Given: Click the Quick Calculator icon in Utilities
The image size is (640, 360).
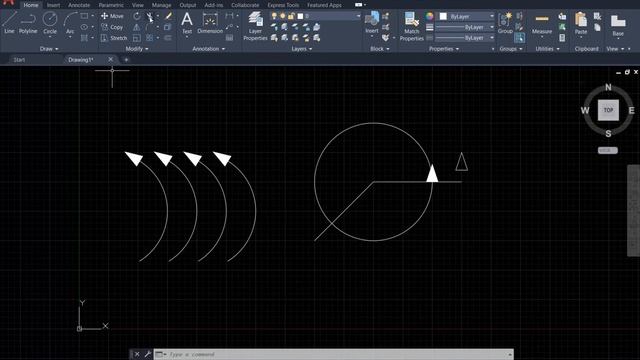Looking at the screenshot, I should click(x=562, y=38).
